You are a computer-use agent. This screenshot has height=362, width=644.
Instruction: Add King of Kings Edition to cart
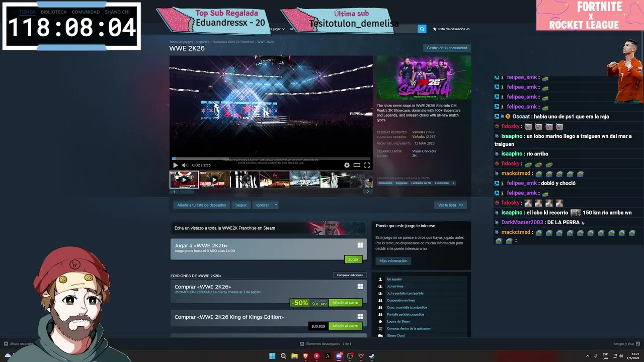[345, 326]
